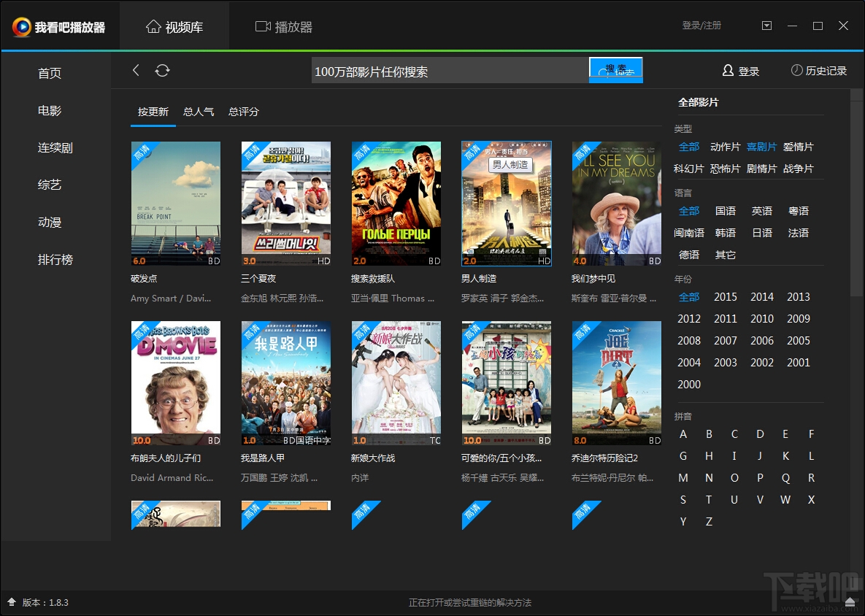Open the 我是路人甲 poster

(x=285, y=383)
